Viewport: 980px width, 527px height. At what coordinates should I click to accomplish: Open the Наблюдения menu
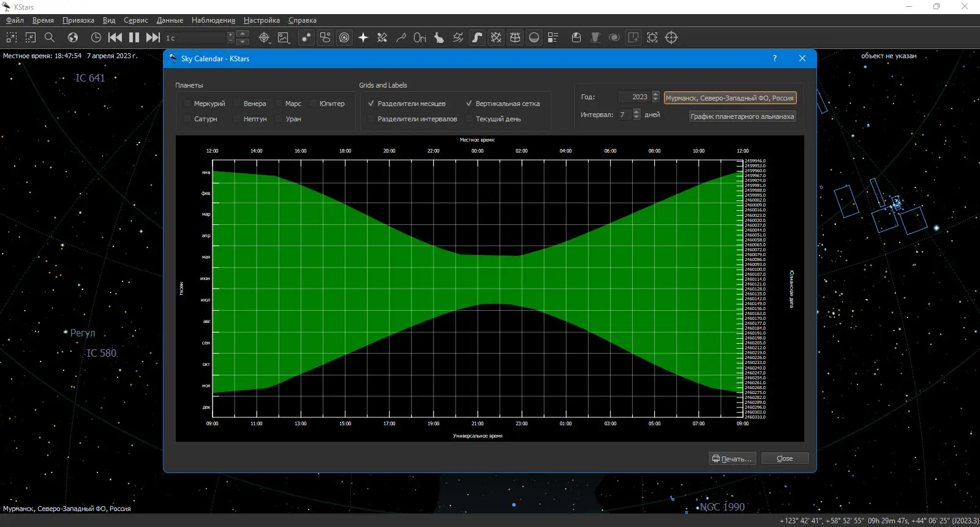[x=213, y=20]
